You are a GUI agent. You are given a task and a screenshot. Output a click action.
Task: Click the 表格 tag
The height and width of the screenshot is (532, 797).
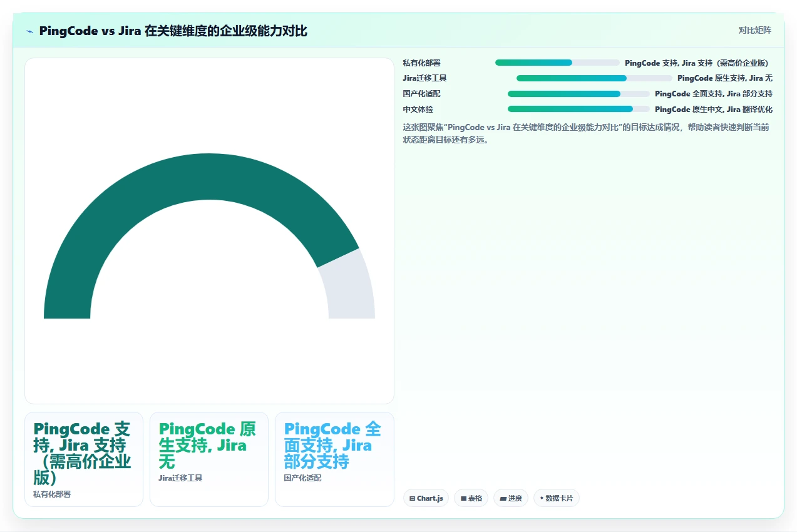[x=471, y=498]
